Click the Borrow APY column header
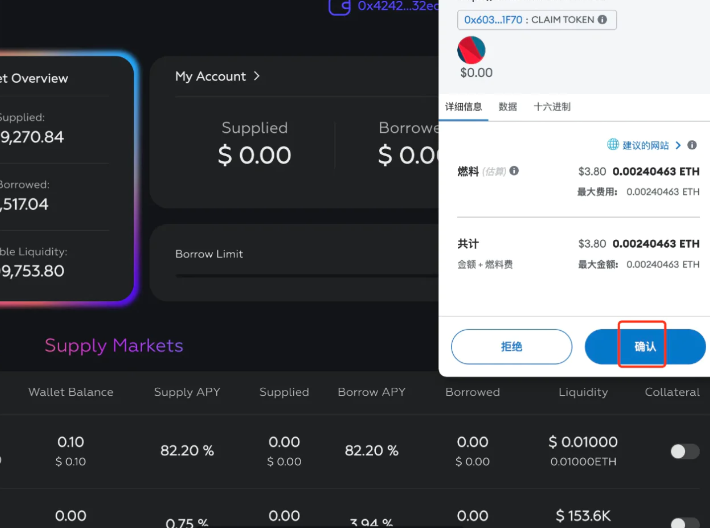This screenshot has width=710, height=528. pyautogui.click(x=372, y=392)
